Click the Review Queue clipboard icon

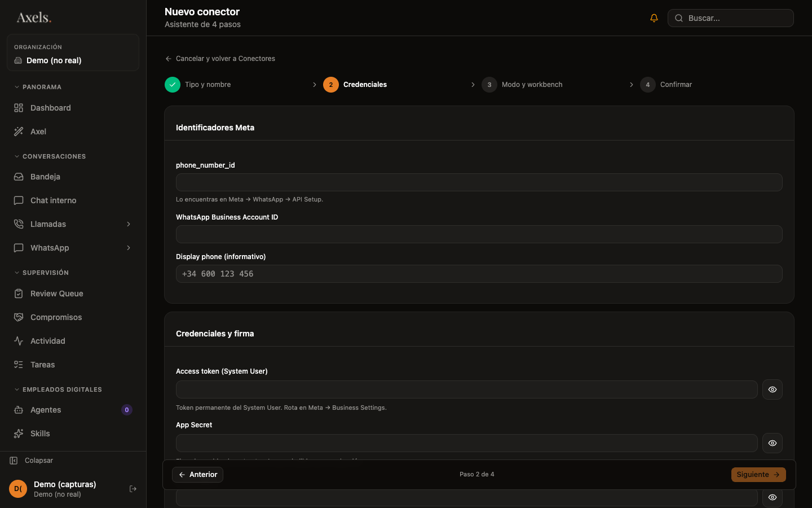point(19,294)
